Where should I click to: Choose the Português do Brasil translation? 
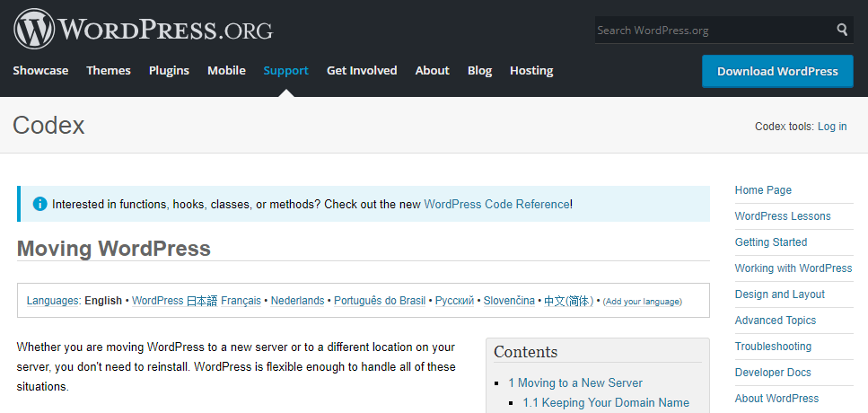coord(380,301)
